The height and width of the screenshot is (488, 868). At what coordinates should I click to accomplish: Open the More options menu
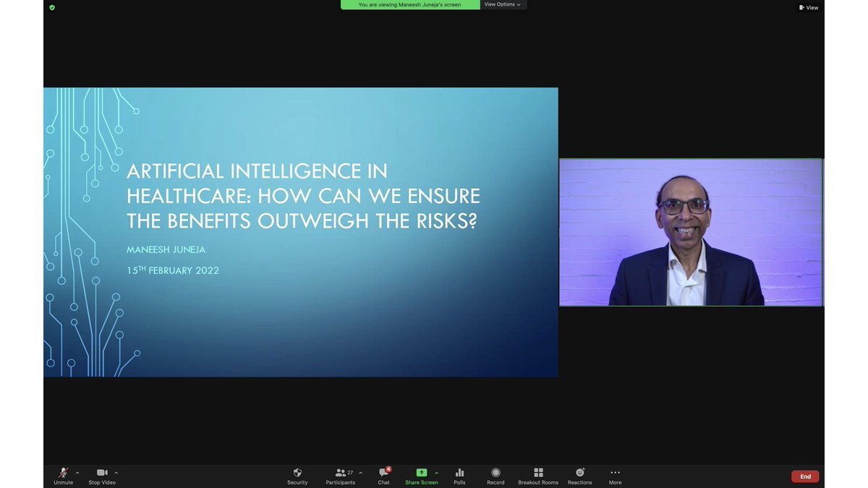[x=615, y=476]
